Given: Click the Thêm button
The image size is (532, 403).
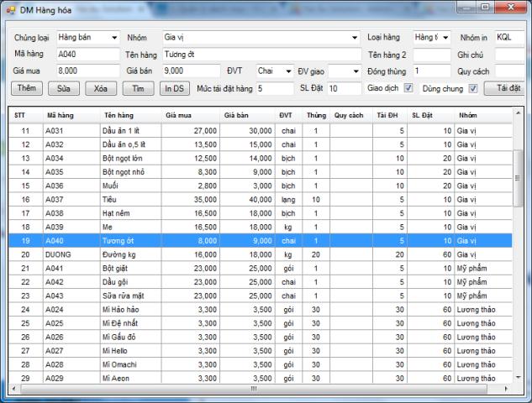Looking at the screenshot, I should (x=27, y=88).
